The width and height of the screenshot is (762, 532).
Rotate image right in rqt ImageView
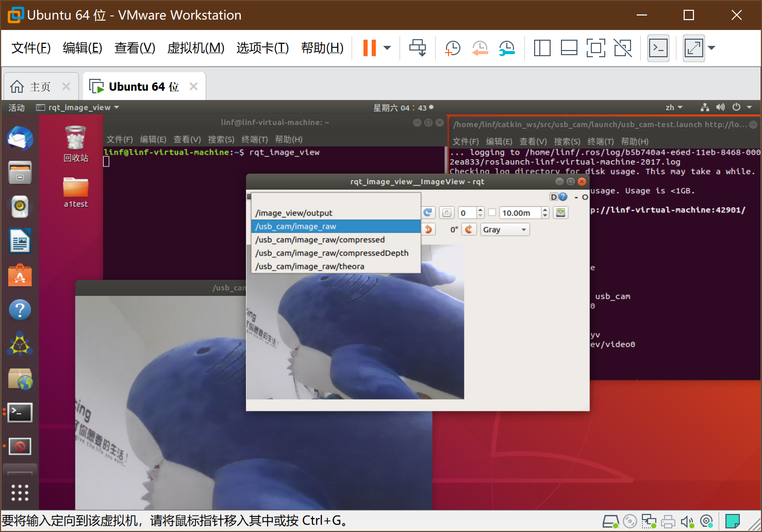click(x=469, y=229)
